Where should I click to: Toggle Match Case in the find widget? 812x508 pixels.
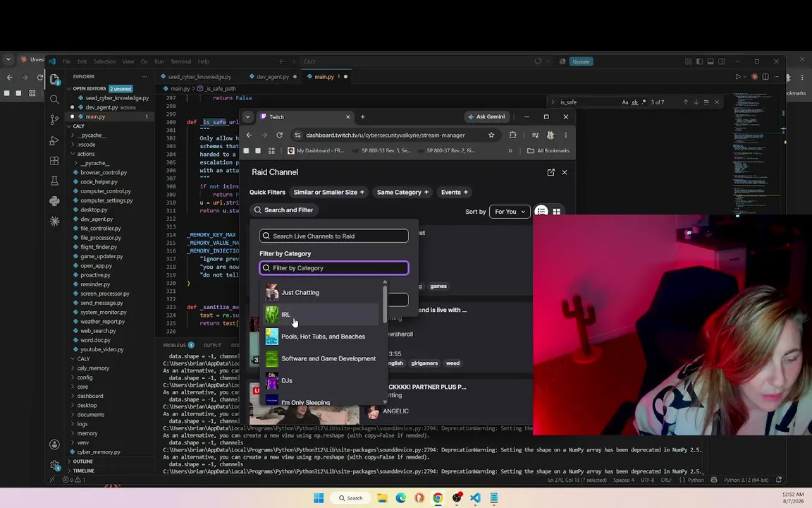(x=625, y=102)
